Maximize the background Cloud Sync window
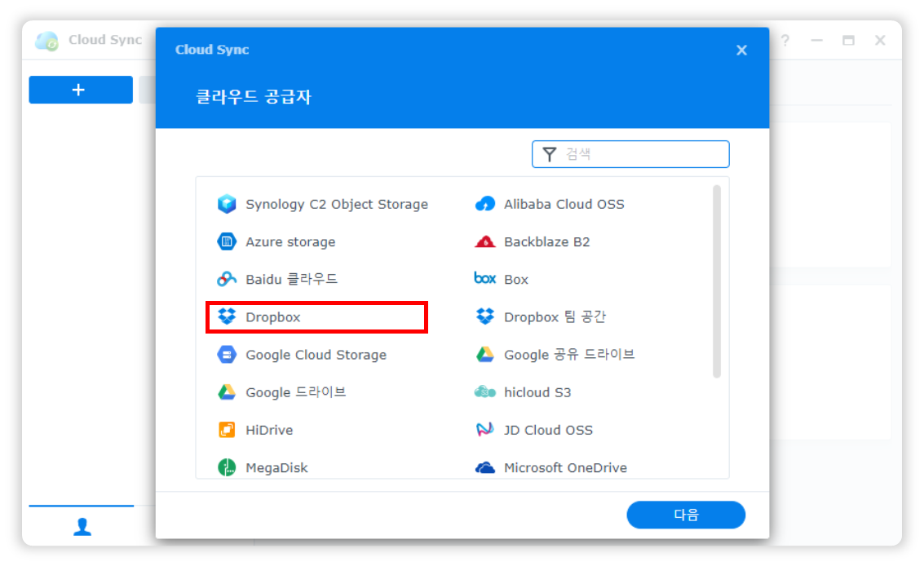924x566 pixels. tap(848, 40)
